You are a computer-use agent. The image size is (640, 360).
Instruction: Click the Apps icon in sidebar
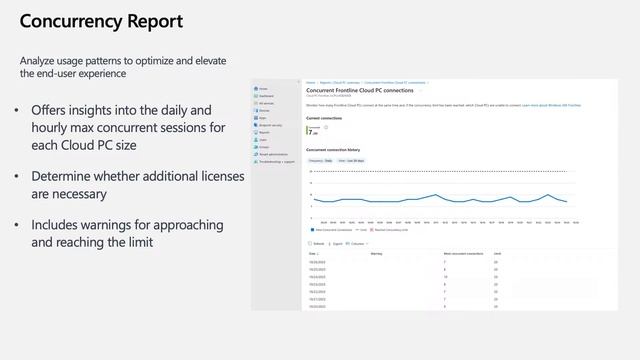point(256,118)
